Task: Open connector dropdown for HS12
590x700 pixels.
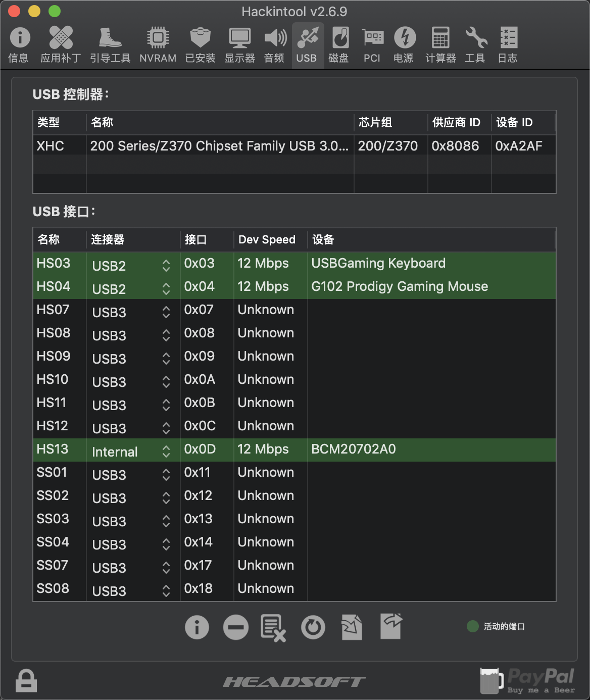Action: point(132,428)
